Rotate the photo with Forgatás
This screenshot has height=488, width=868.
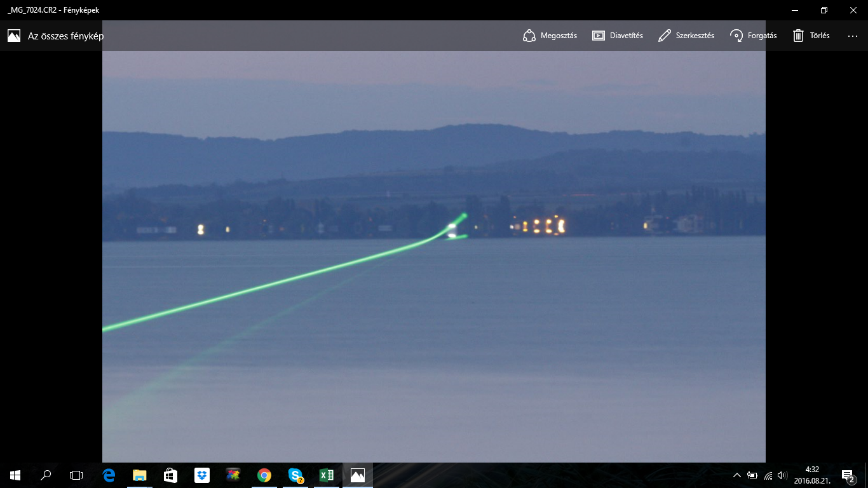tap(753, 36)
